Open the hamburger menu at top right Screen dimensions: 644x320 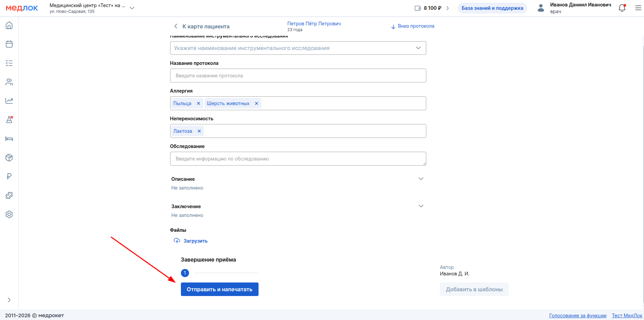[x=638, y=8]
